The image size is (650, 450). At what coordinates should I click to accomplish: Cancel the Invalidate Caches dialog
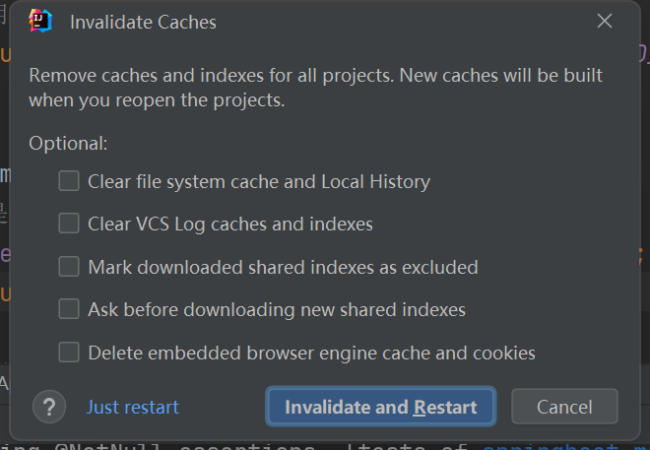tap(564, 407)
